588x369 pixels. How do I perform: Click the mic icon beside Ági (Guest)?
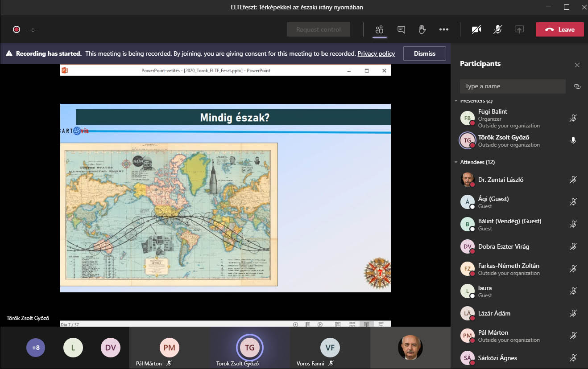[573, 202]
